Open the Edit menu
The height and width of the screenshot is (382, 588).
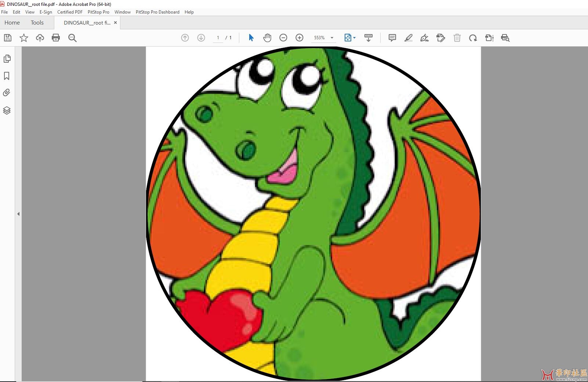17,12
